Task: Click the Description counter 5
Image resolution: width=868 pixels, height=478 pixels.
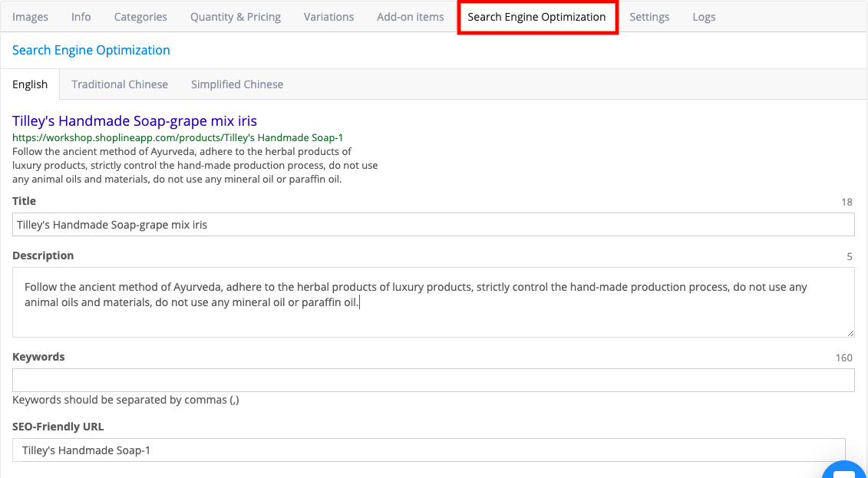Action: click(850, 257)
